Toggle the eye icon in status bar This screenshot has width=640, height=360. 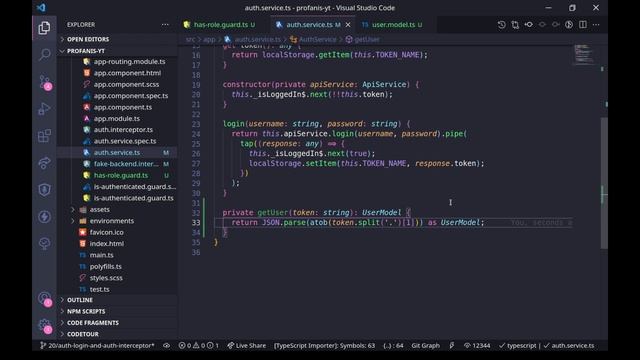pos(167,345)
